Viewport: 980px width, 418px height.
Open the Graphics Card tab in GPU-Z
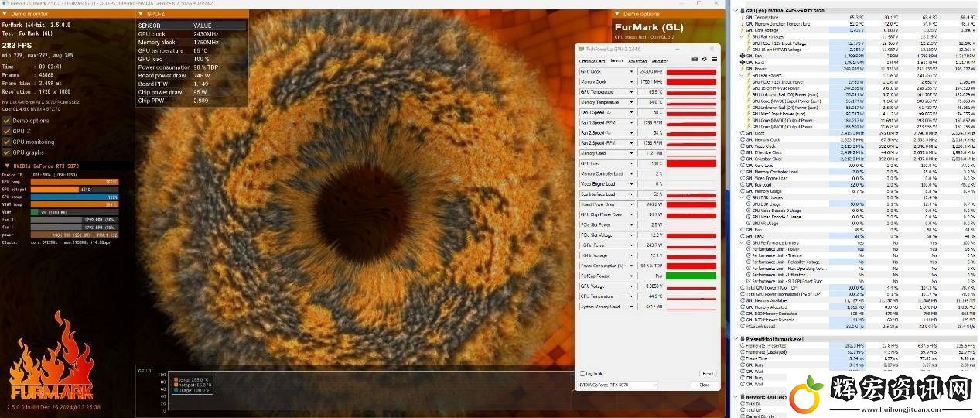coord(592,60)
